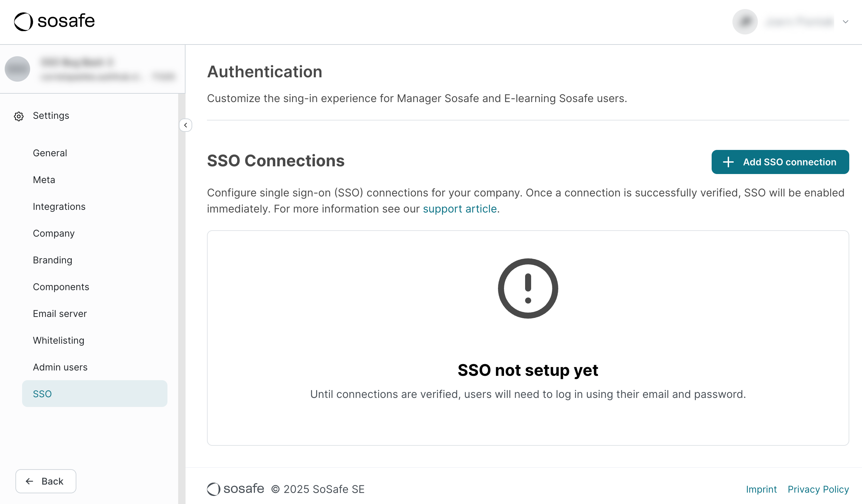This screenshot has height=504, width=862.
Task: Open the Privacy Policy page
Action: click(x=818, y=489)
